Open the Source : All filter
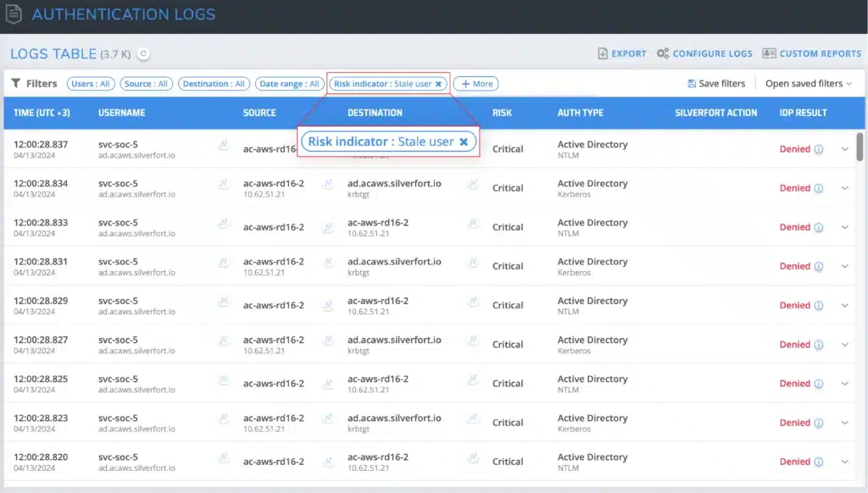The width and height of the screenshot is (868, 493). click(146, 84)
